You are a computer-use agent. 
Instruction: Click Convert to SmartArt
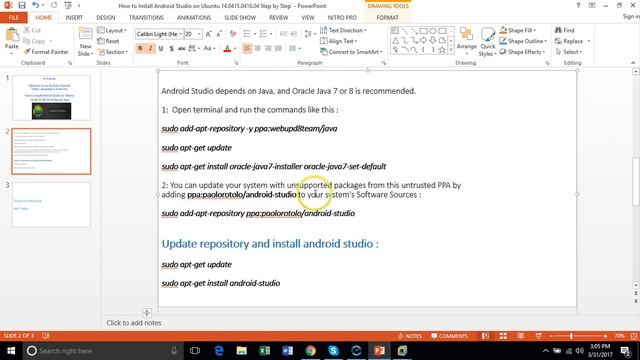tap(351, 52)
